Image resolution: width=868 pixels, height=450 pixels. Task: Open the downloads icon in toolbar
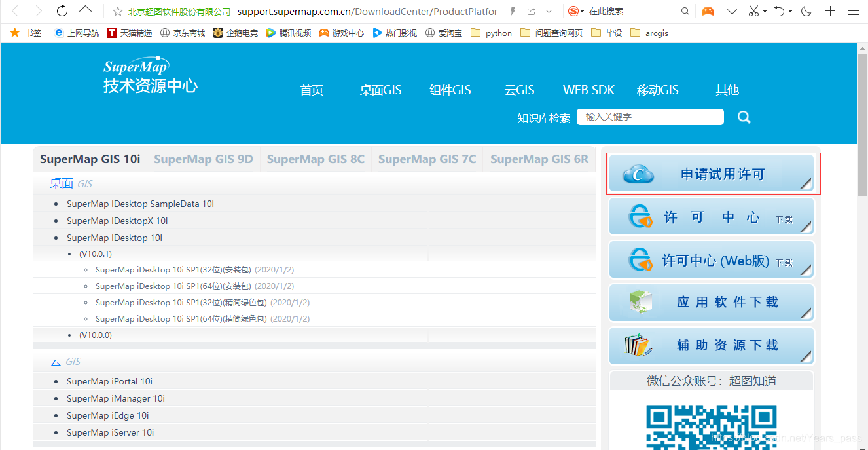732,11
